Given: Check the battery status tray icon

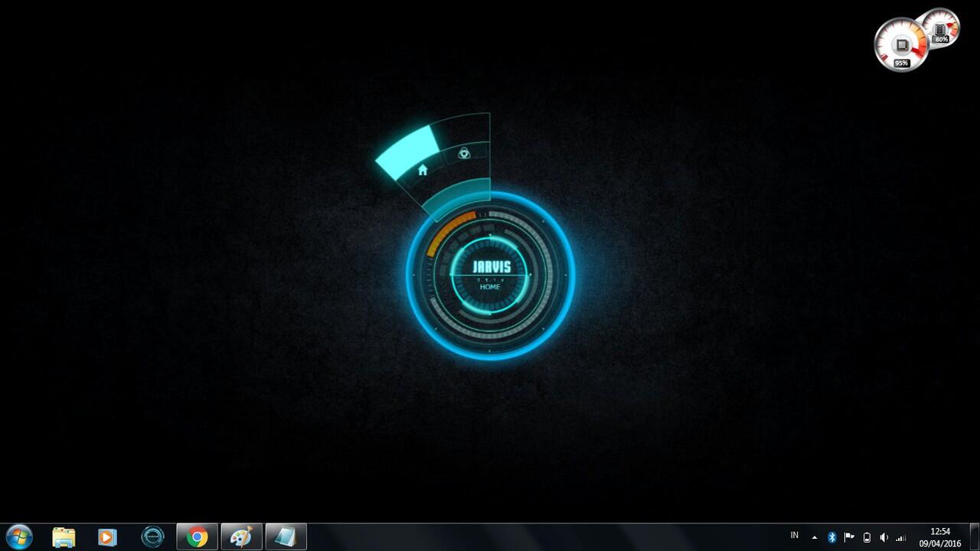Looking at the screenshot, I should [867, 537].
